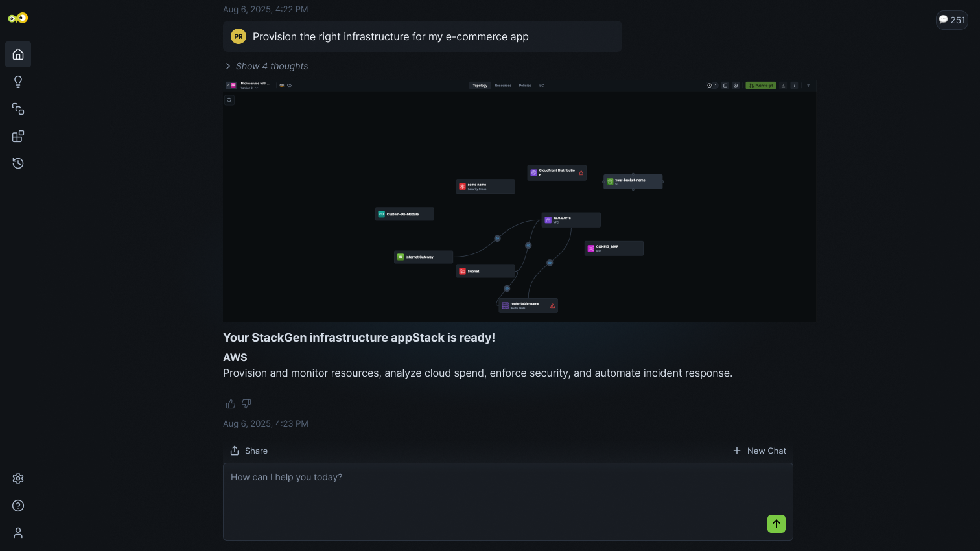Click the Share button
The height and width of the screenshot is (551, 980).
click(249, 451)
